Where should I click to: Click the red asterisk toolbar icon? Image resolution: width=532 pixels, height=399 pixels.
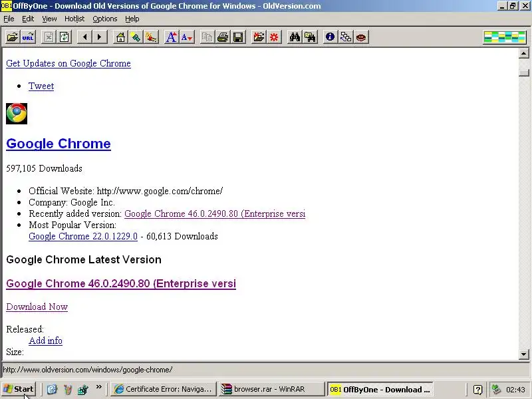click(x=274, y=37)
